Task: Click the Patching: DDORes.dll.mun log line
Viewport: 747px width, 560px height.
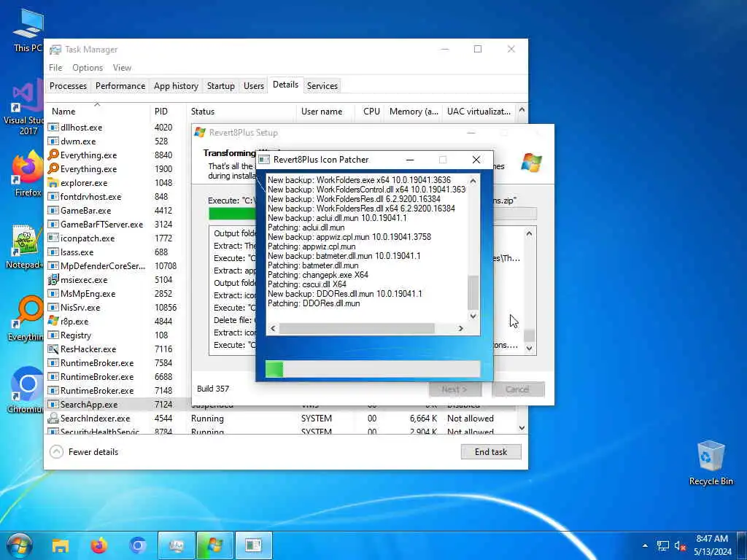Action: (314, 303)
